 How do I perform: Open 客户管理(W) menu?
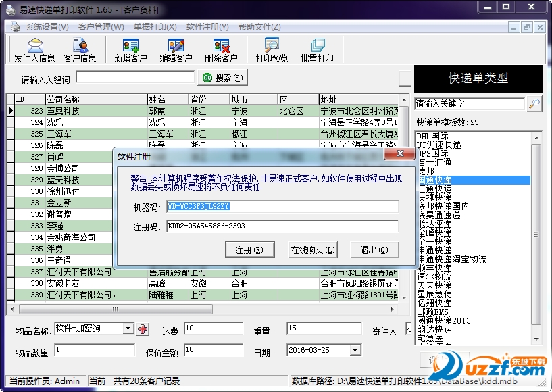click(101, 27)
